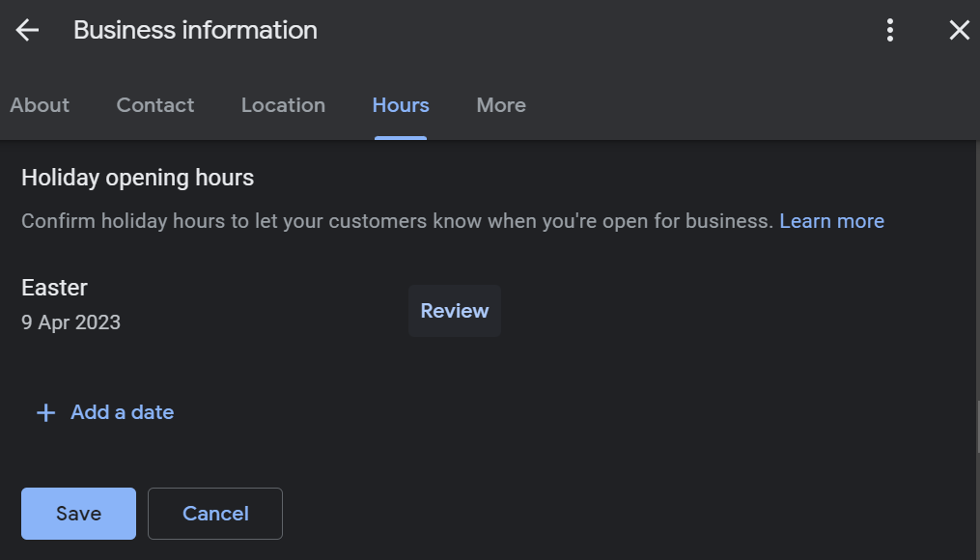The width and height of the screenshot is (980, 560).
Task: Go back using the left arrow icon
Action: [27, 30]
